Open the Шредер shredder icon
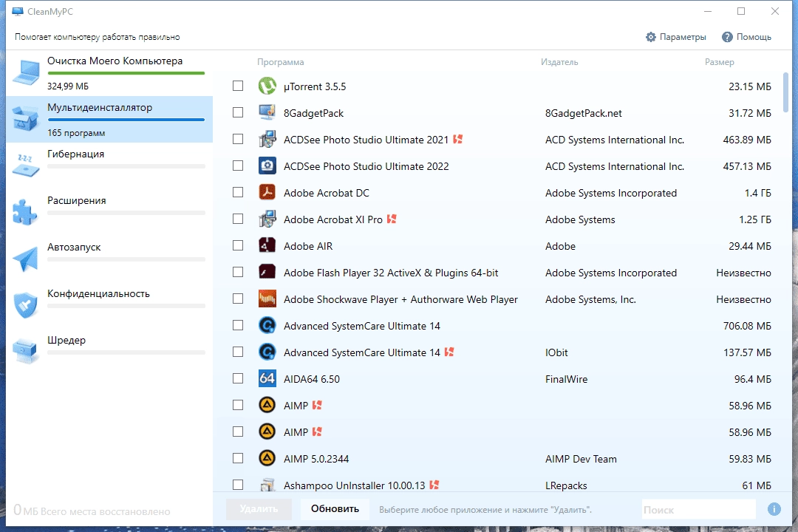This screenshot has width=798, height=532. 25,351
